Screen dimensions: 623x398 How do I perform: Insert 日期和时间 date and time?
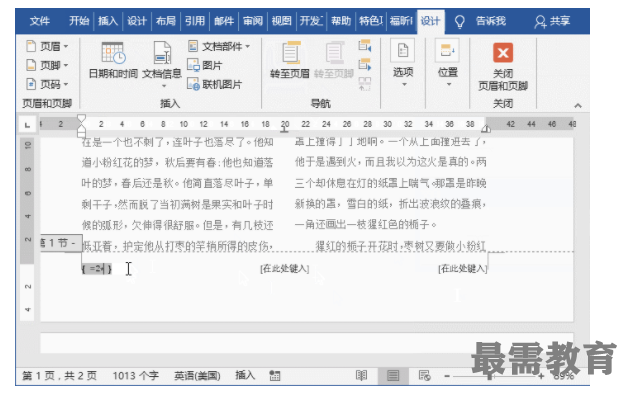(113, 60)
